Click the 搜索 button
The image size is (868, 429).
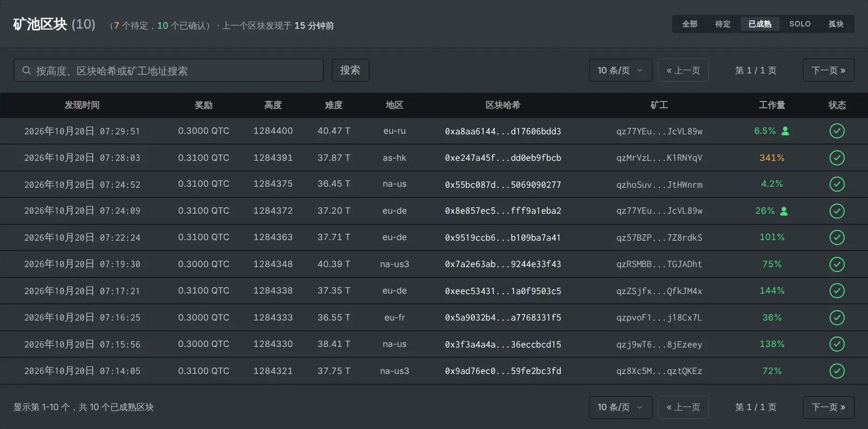[350, 70]
